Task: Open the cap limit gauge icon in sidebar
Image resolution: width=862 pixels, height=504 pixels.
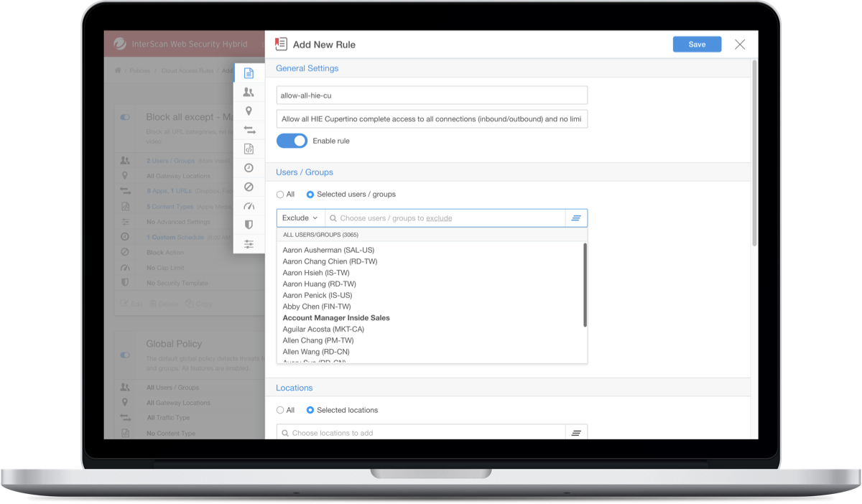Action: [x=249, y=206]
